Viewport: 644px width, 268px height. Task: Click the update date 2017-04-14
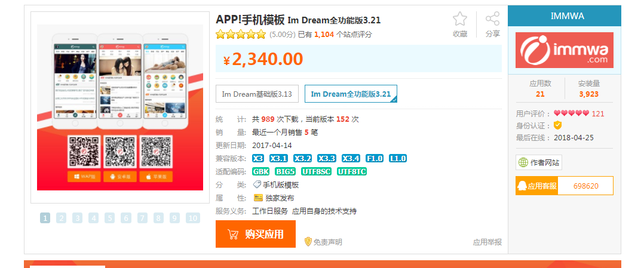tap(272, 145)
